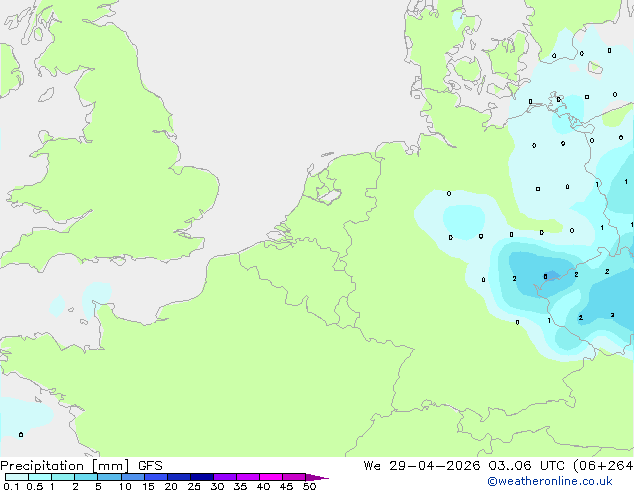Click the legend label '40'
Viewport: 634px width, 490px height.
[x=263, y=486]
